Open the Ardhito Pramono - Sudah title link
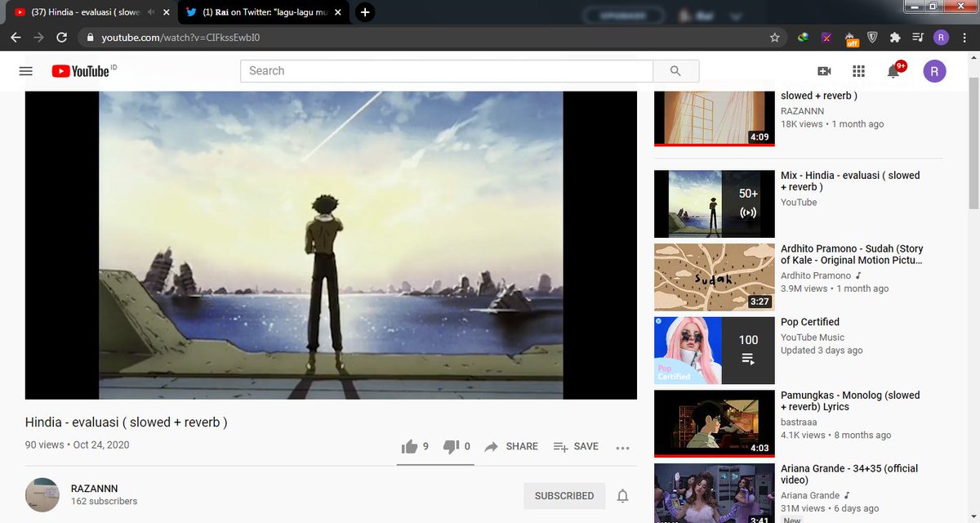The width and height of the screenshot is (980, 523). coord(852,254)
